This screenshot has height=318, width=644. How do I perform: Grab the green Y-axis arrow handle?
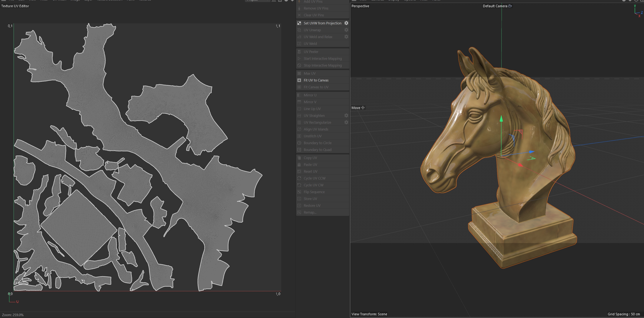coord(501,119)
